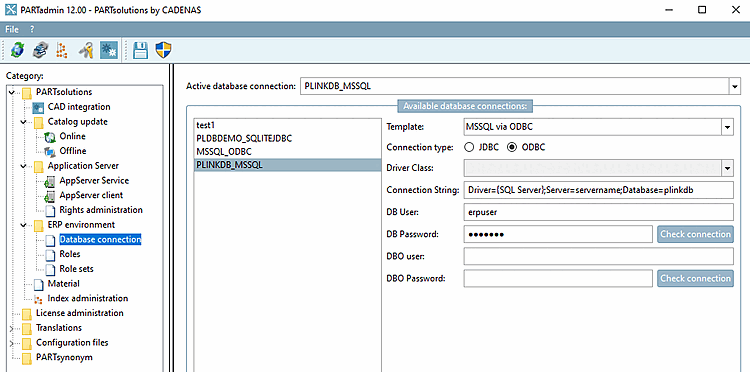Click the Windows shield admin icon
The height and width of the screenshot is (372, 750).
[164, 50]
